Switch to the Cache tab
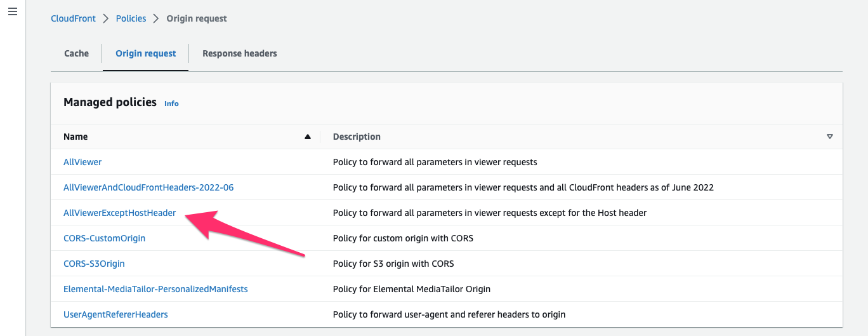 pyautogui.click(x=77, y=53)
